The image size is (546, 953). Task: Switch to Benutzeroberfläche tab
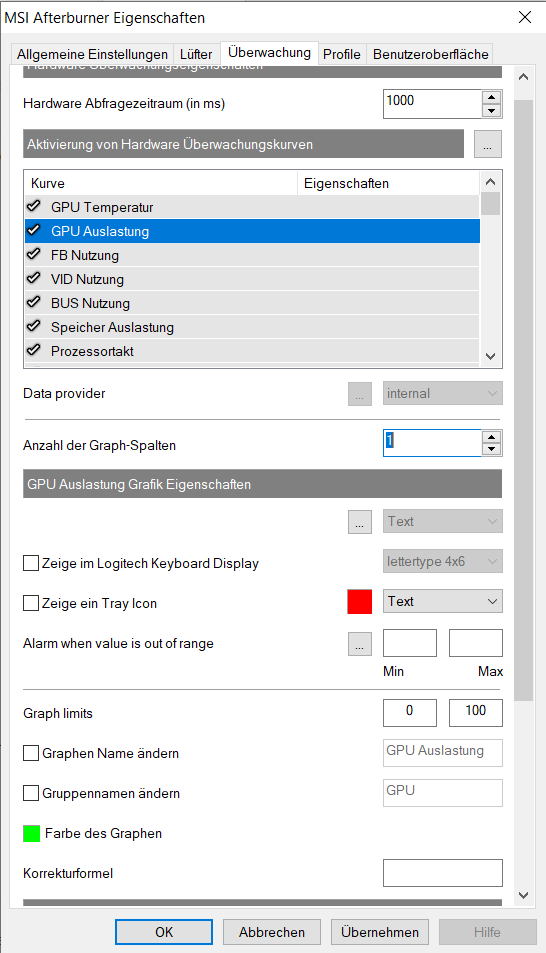click(430, 54)
